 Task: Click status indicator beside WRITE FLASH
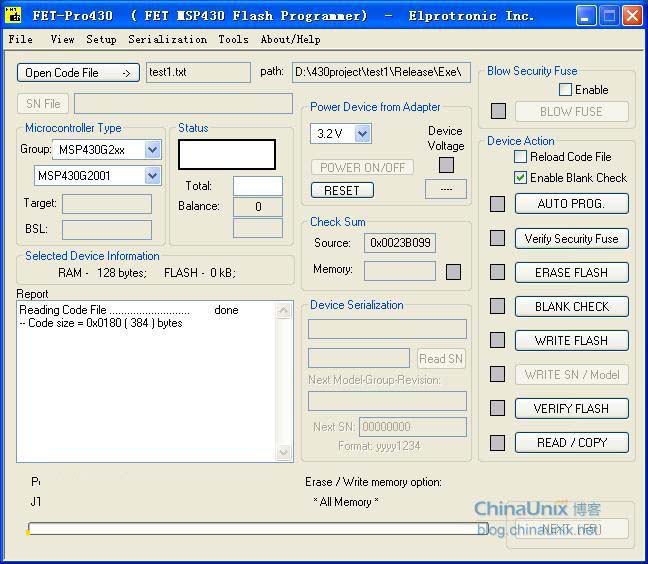click(497, 340)
